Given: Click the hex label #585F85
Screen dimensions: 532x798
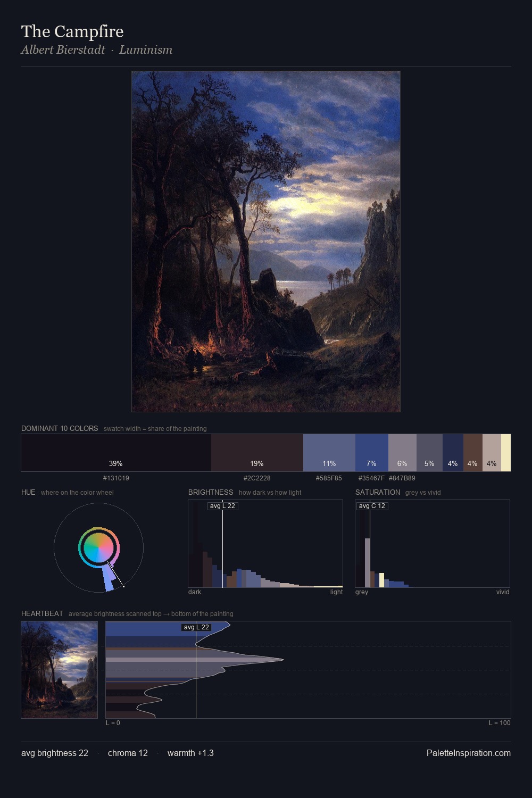Looking at the screenshot, I should pos(329,478).
